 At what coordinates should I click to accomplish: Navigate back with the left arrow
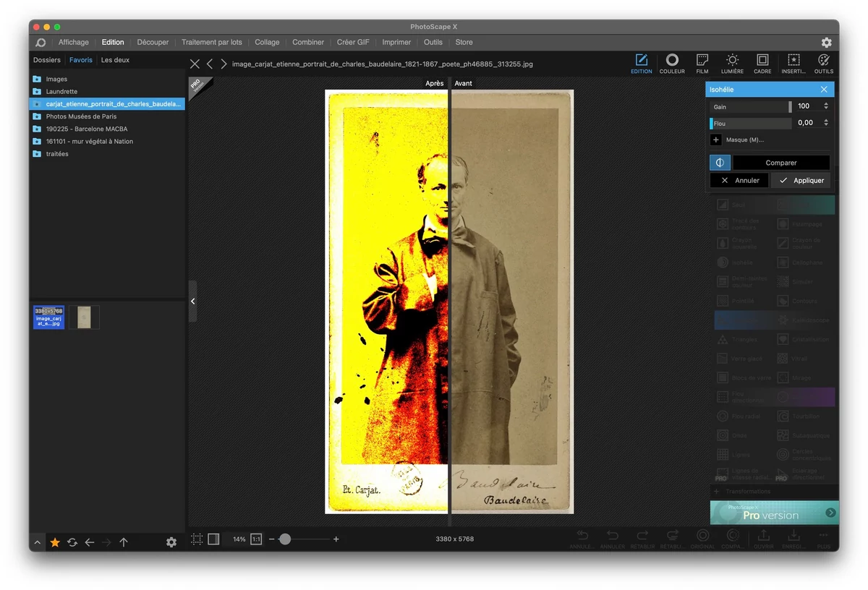click(90, 542)
